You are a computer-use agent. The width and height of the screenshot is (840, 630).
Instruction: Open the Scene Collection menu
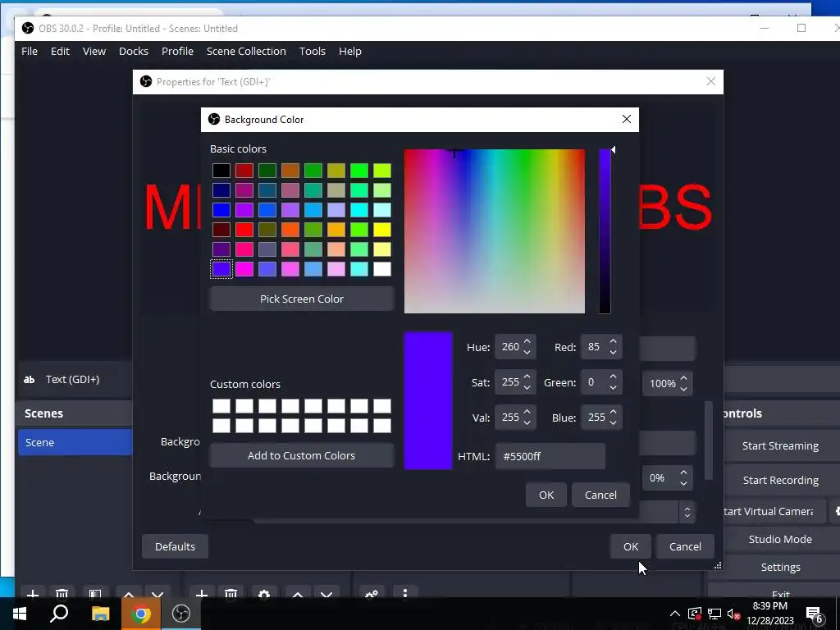tap(246, 52)
